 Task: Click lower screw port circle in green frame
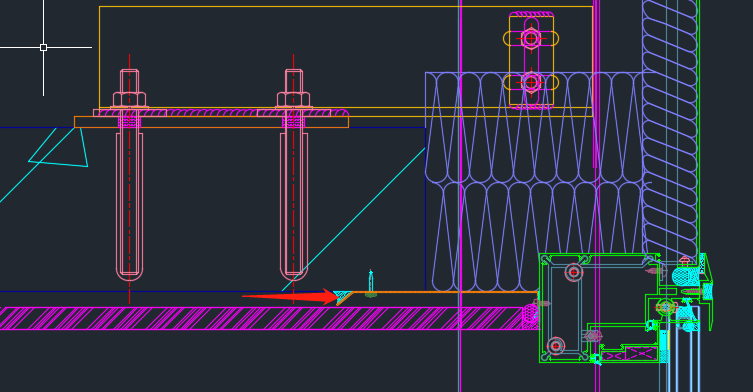[x=556, y=345]
